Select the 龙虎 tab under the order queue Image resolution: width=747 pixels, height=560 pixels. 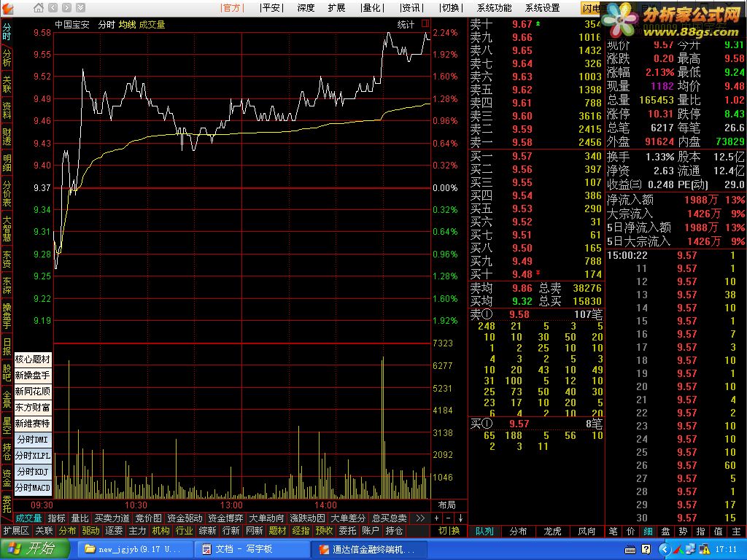[x=552, y=531]
